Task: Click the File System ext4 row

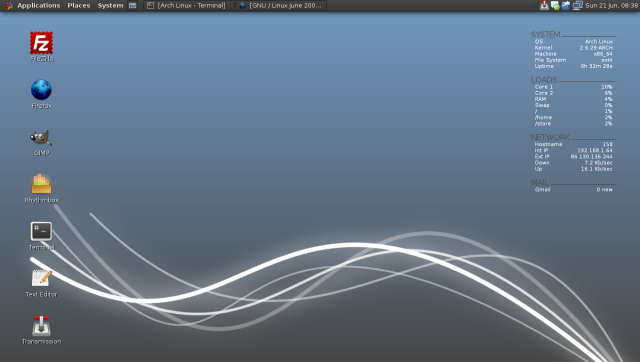Action: [573, 60]
